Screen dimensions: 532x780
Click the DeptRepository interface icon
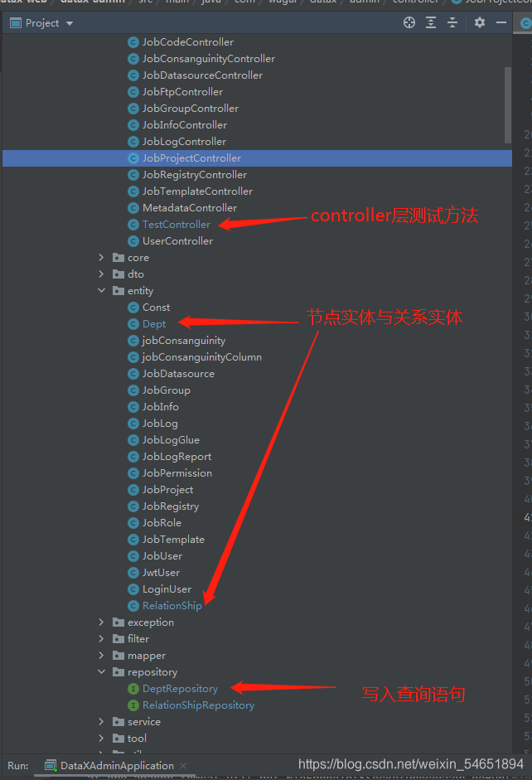[133, 689]
